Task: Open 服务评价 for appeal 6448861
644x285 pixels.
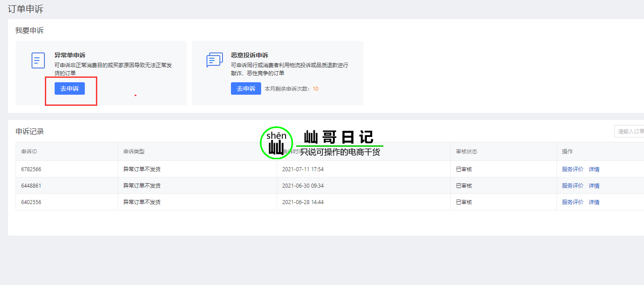Action: 572,186
